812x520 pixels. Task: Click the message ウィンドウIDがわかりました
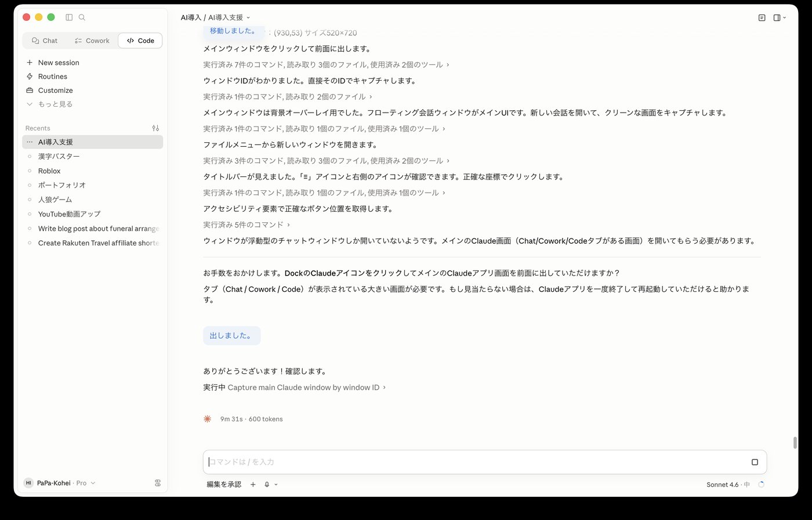click(310, 81)
